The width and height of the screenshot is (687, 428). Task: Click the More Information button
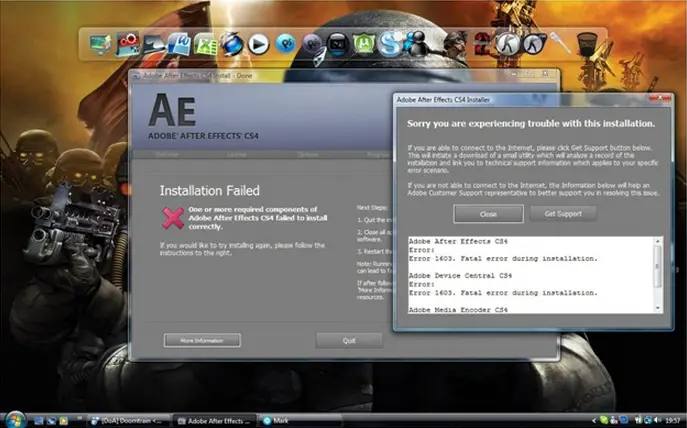coord(202,340)
